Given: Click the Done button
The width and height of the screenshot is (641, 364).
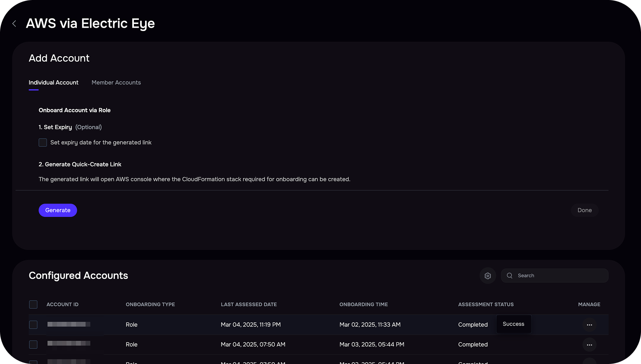Looking at the screenshot, I should point(584,210).
